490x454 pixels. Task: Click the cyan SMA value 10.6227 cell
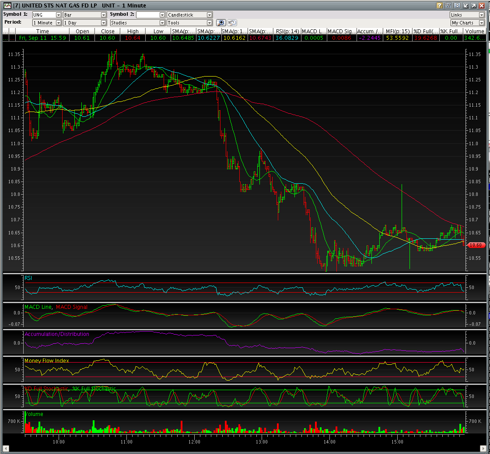209,38
